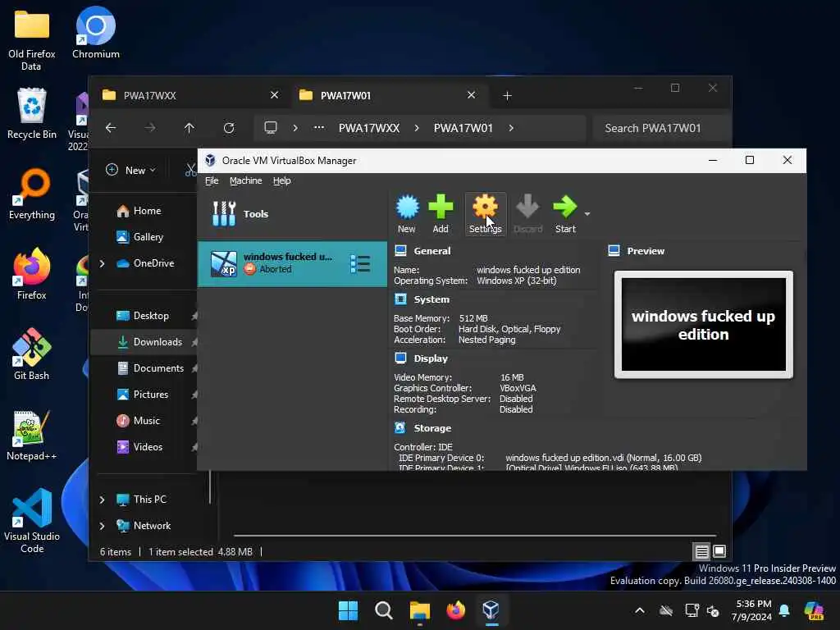The height and width of the screenshot is (630, 840).
Task: Open the Start button dropdown arrow
Action: coord(587,214)
